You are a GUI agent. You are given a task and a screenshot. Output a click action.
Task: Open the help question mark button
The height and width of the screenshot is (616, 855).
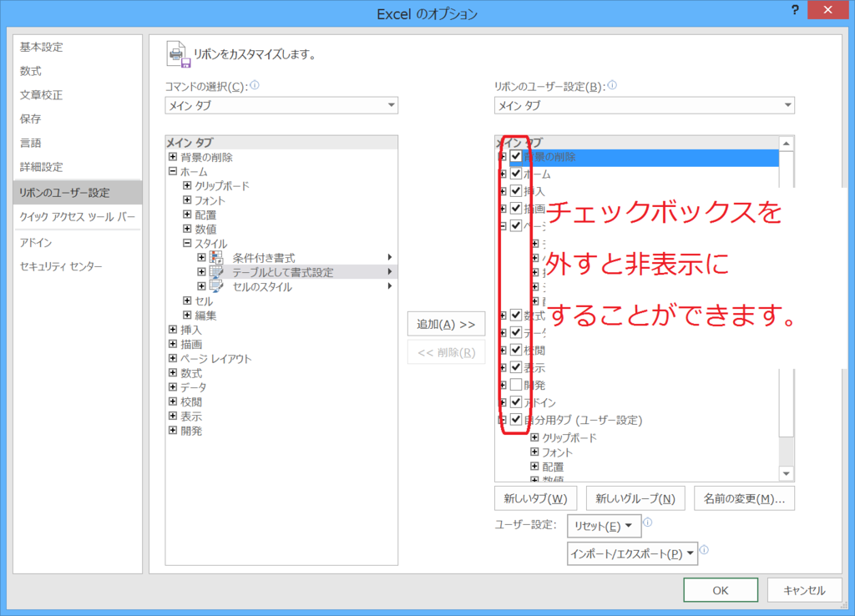coord(795,10)
